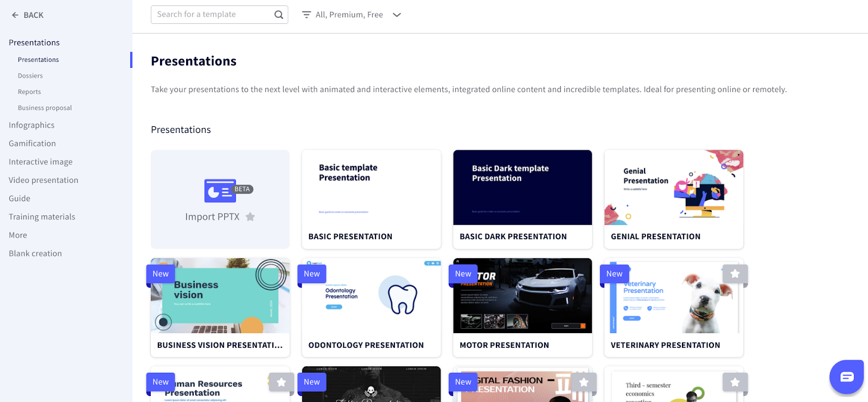
Task: Open the Business proposal subcategory
Action: 45,108
